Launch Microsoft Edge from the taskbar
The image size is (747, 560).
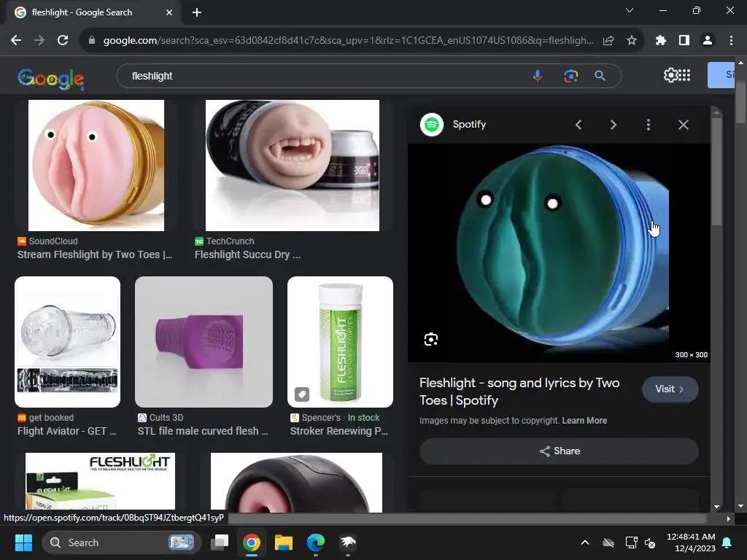coord(315,542)
